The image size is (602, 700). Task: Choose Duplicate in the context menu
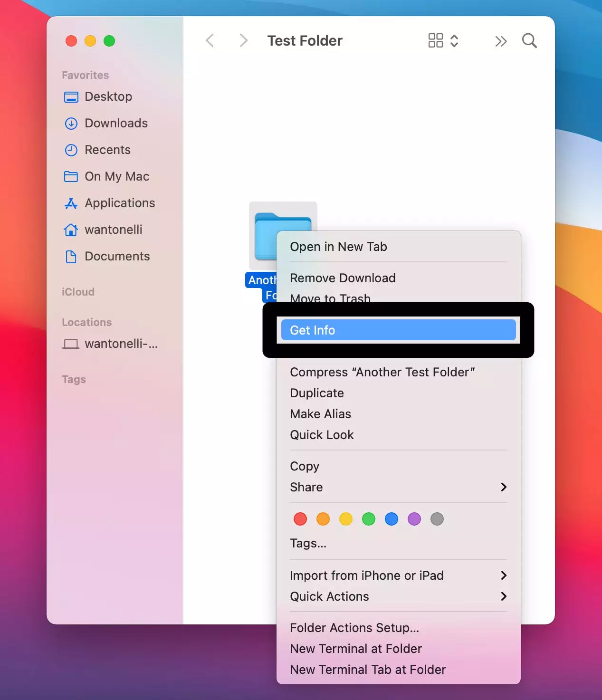[317, 393]
